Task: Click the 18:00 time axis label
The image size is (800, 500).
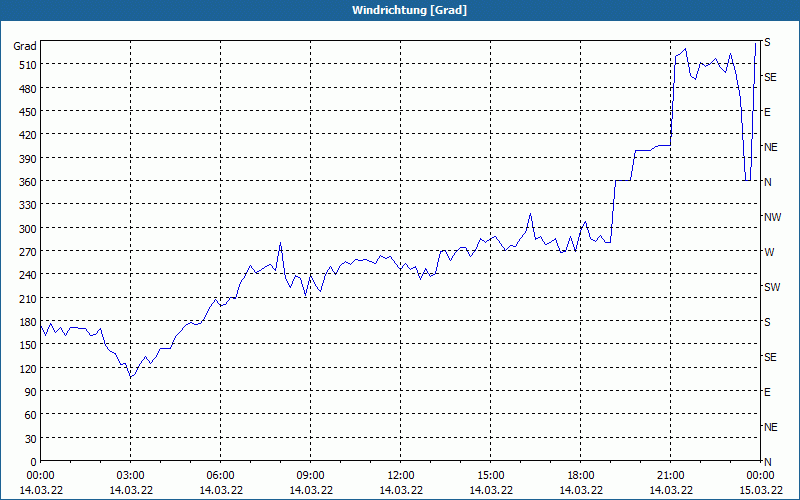Action: (581, 476)
